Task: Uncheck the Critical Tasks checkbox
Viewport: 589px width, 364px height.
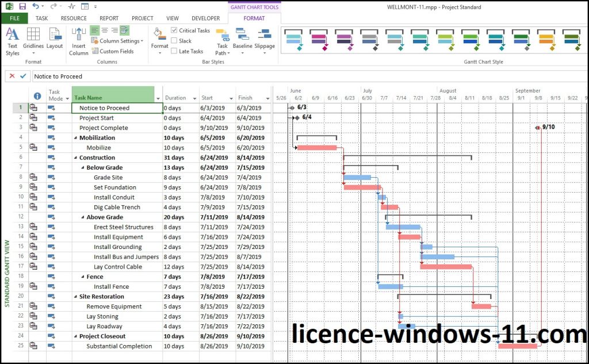Action: (x=174, y=30)
